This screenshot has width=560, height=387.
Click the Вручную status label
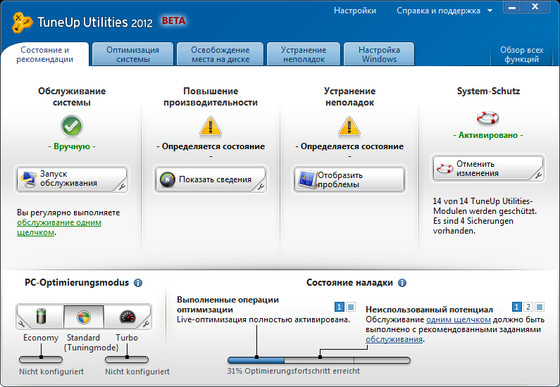72,146
